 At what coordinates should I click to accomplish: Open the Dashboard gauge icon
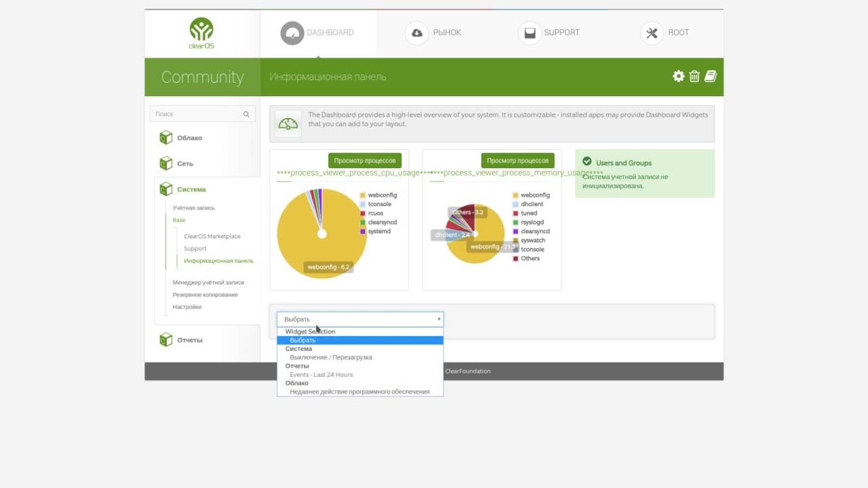(x=292, y=33)
